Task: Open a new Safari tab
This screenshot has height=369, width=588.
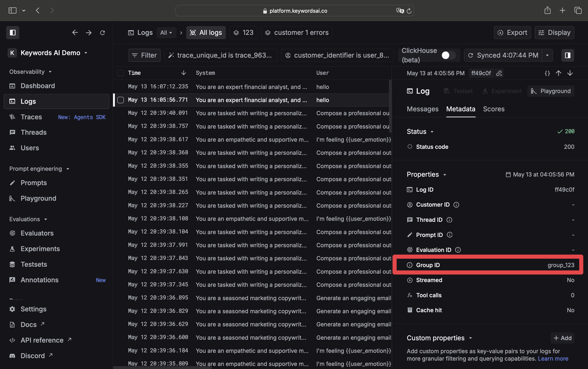Action: [x=562, y=10]
